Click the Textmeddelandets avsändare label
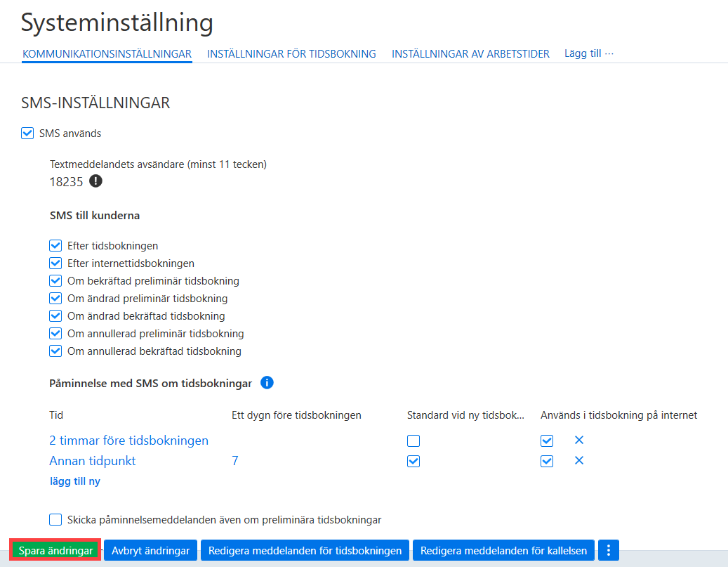This screenshot has width=728, height=567. [x=158, y=164]
